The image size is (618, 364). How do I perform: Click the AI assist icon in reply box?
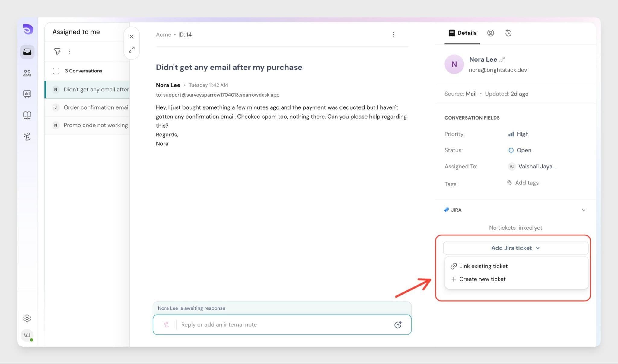[398, 325]
